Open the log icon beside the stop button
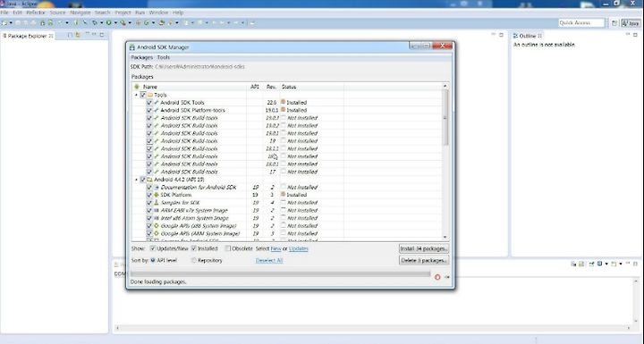 coord(447,277)
